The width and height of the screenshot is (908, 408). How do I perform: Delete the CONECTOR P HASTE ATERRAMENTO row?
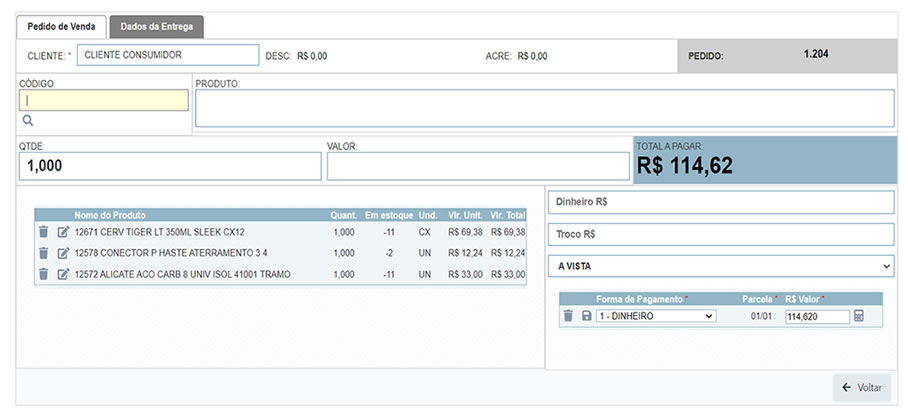[43, 253]
